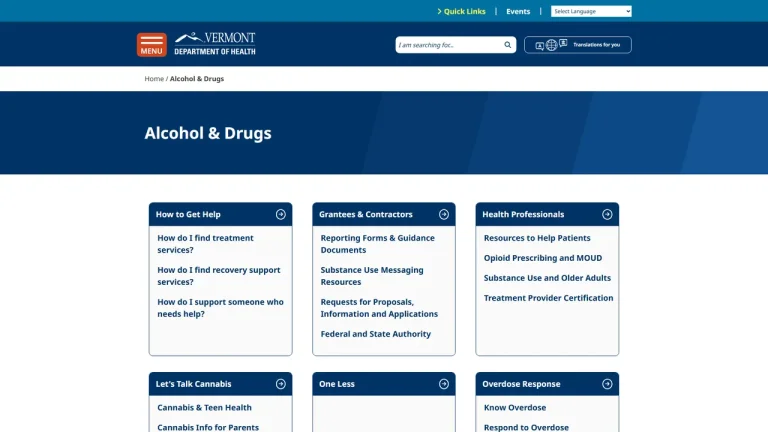The width and height of the screenshot is (768, 432).
Task: Open the Respond to Overdose link
Action: (x=526, y=427)
